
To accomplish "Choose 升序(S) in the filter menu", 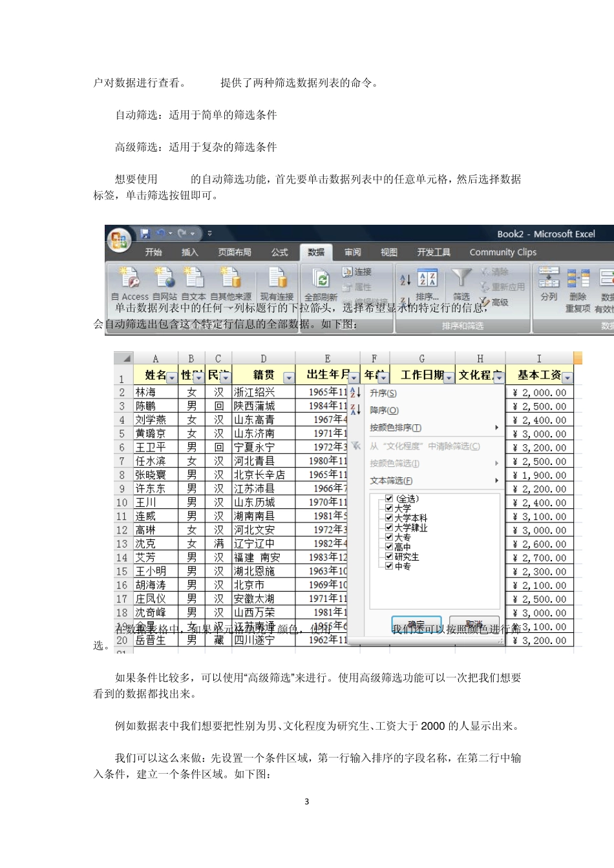I will [x=426, y=393].
